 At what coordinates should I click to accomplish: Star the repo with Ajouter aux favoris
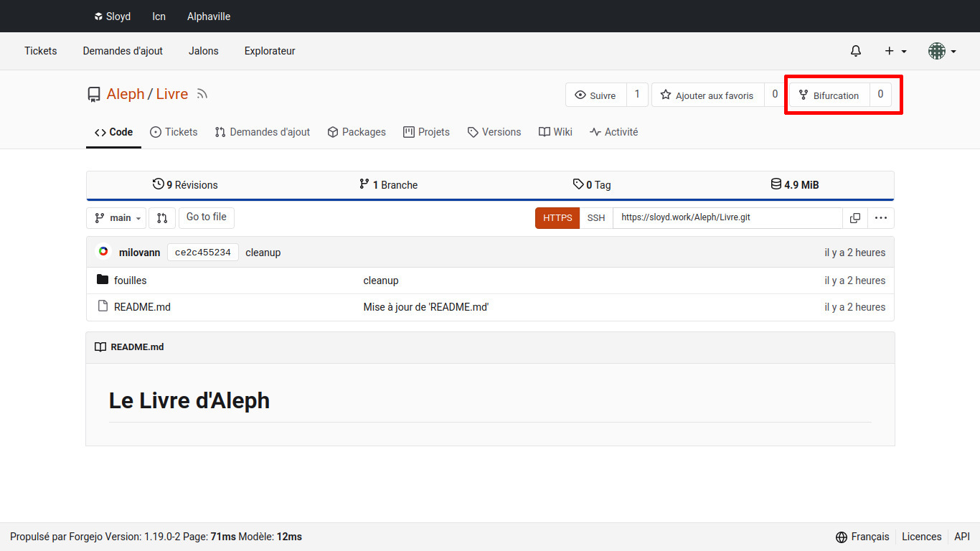pyautogui.click(x=707, y=95)
